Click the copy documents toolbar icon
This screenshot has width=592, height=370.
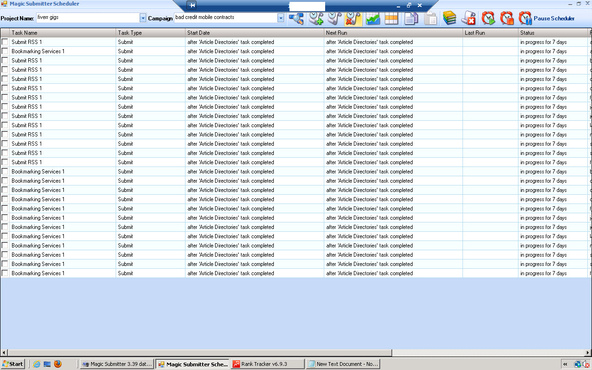[x=411, y=18]
